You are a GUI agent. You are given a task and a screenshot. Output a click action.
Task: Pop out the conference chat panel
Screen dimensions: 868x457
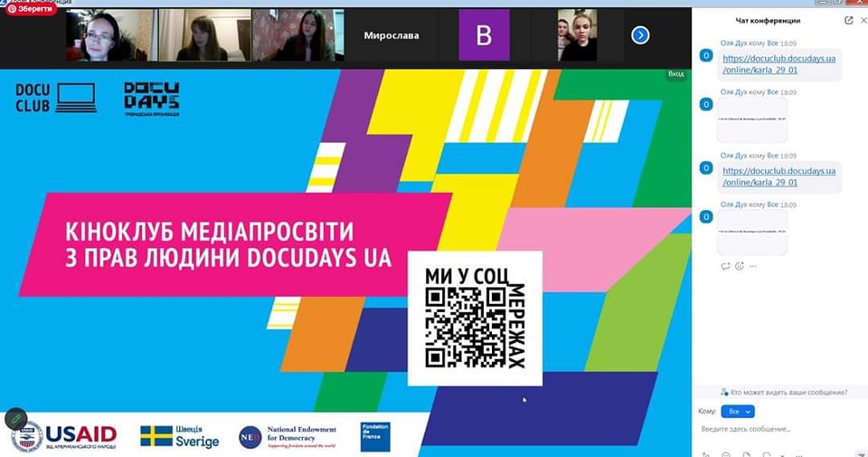pyautogui.click(x=849, y=20)
